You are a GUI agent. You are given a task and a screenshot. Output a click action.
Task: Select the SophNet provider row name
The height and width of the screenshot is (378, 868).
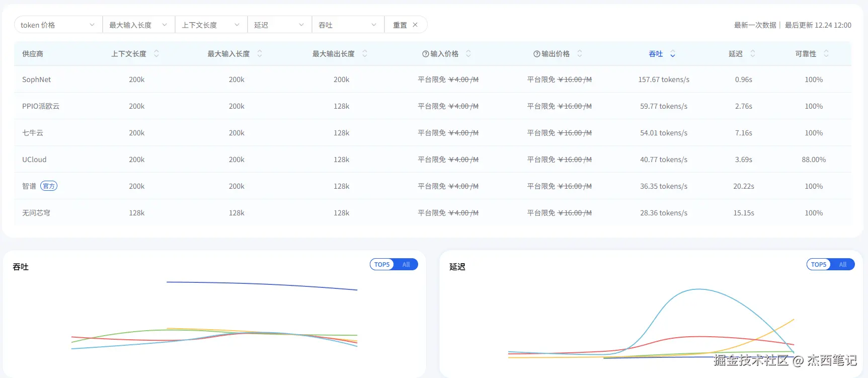point(37,80)
